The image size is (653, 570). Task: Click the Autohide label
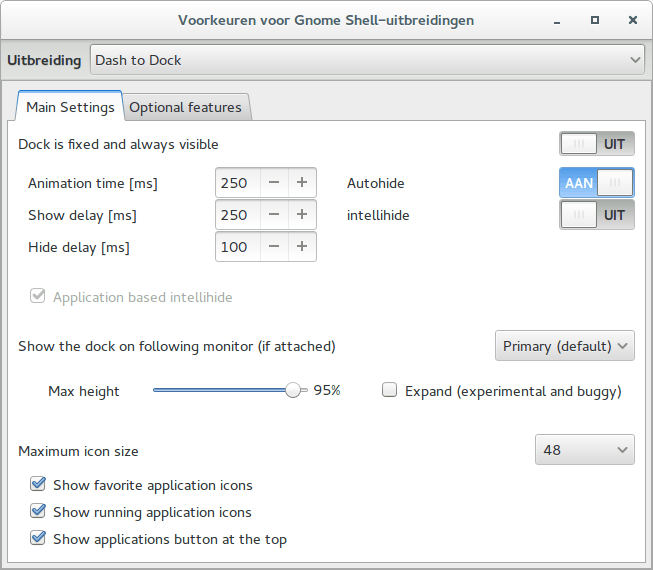[376, 183]
